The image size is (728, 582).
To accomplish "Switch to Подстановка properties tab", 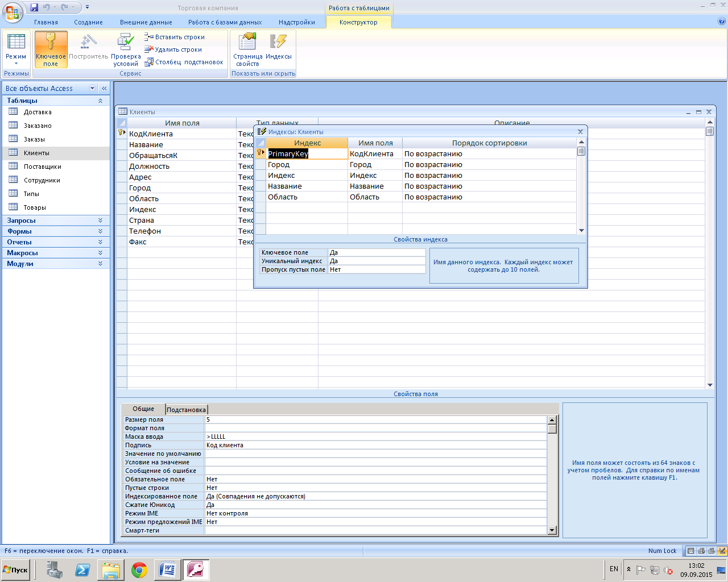I will point(187,409).
